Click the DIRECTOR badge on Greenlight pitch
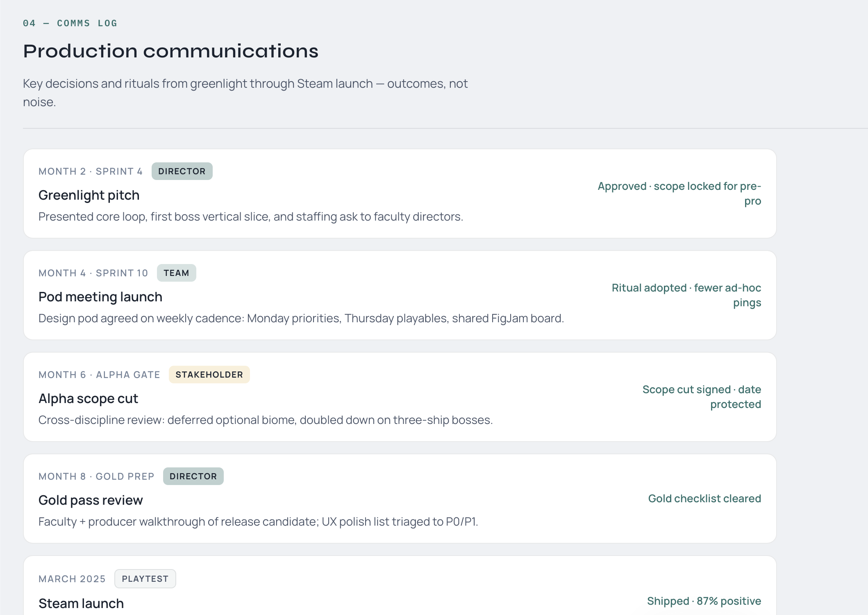868x615 pixels. click(182, 171)
